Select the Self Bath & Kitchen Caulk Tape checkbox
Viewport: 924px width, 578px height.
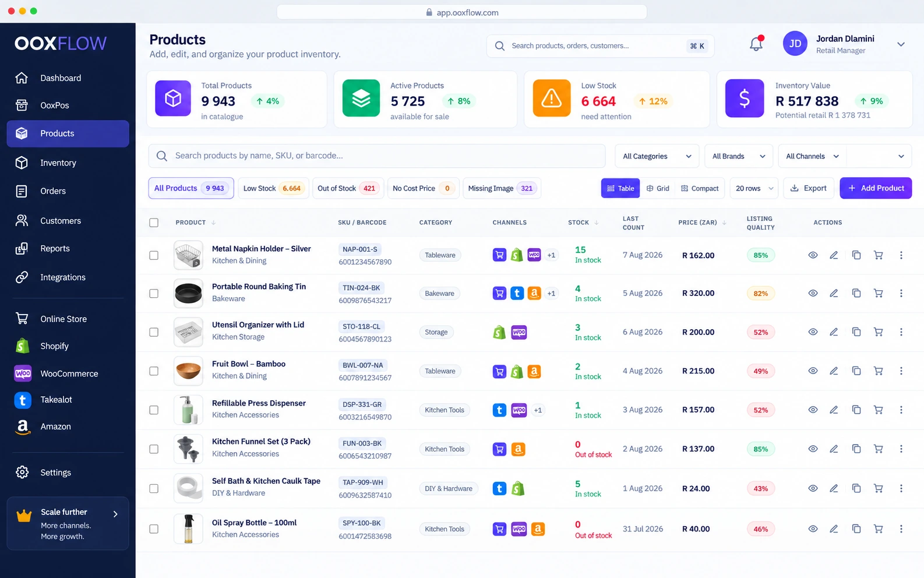point(154,488)
